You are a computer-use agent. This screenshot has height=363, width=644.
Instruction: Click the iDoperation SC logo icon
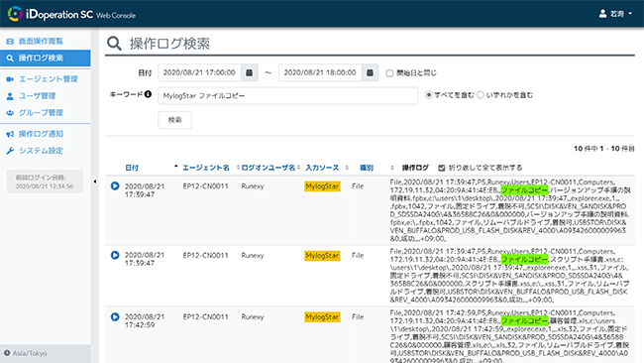coord(15,14)
